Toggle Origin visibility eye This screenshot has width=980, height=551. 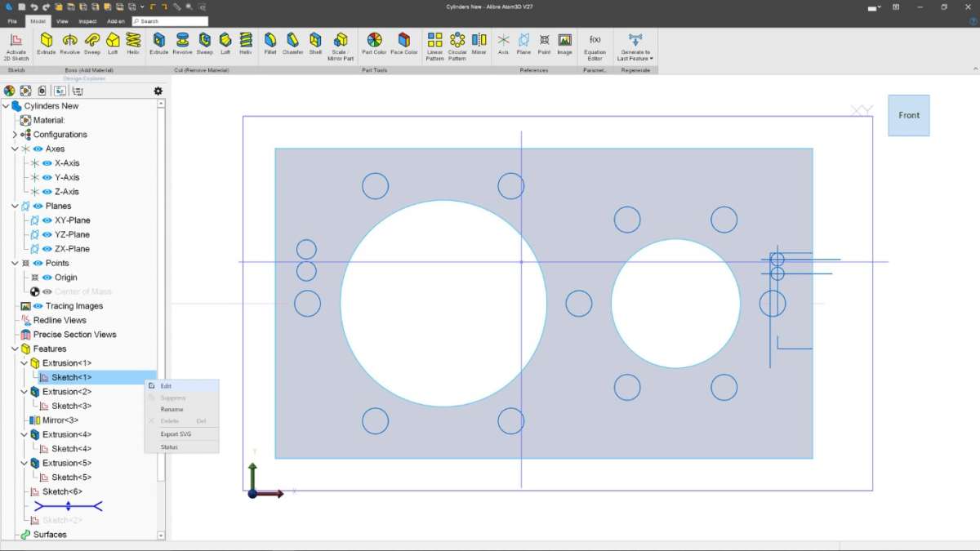47,278
